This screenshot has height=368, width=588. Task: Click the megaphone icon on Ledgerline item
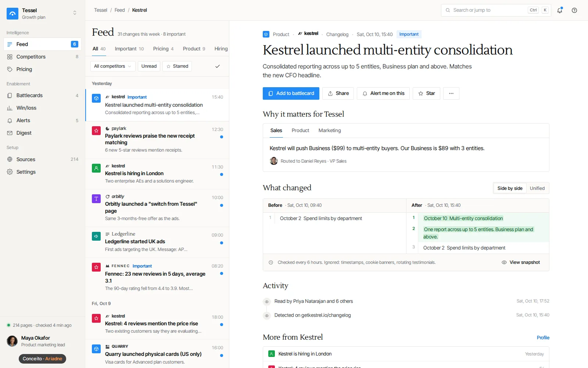pos(96,236)
